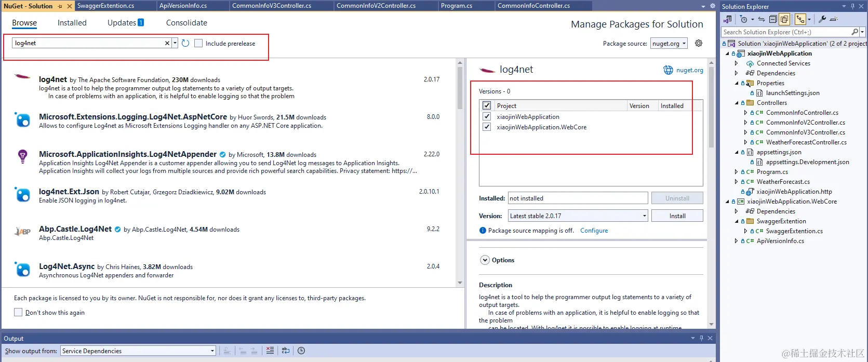
Task: Toggle word wrap in Output panel
Action: point(286,351)
